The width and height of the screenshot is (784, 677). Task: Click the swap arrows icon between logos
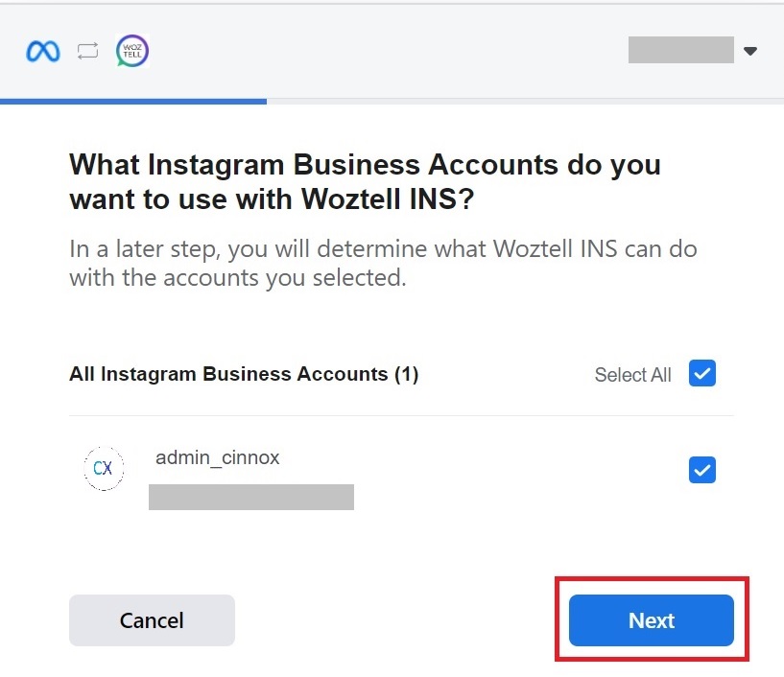[x=88, y=52]
